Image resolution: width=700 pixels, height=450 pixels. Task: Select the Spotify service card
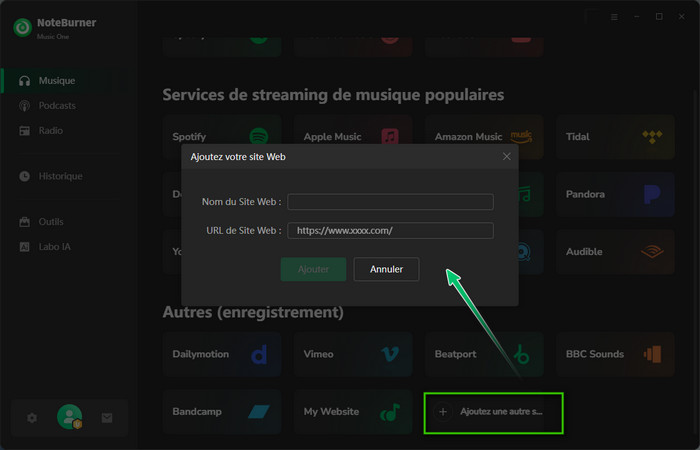click(222, 137)
